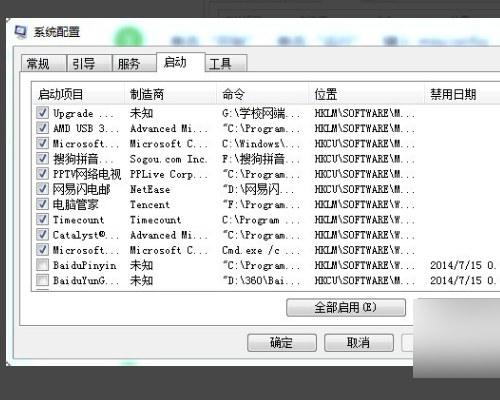This screenshot has width=500, height=400.
Task: Open the 引导 tab
Action: click(89, 63)
